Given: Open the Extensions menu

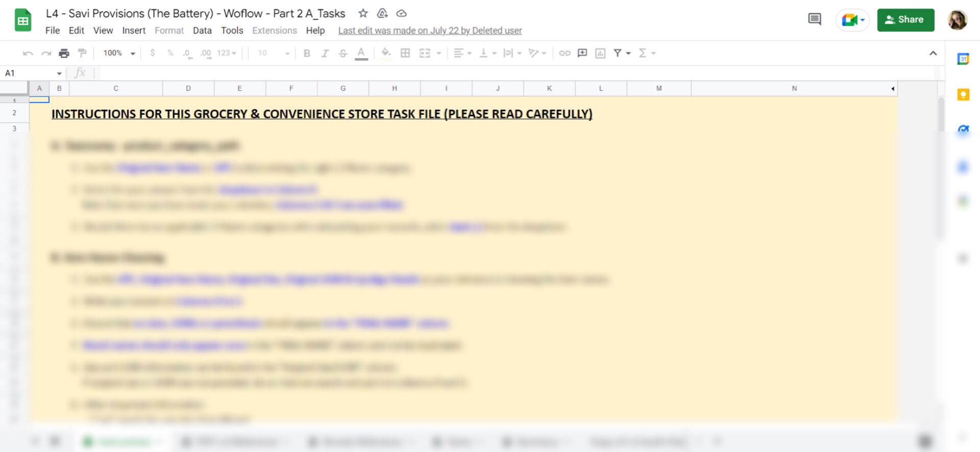Looking at the screenshot, I should coord(275,31).
